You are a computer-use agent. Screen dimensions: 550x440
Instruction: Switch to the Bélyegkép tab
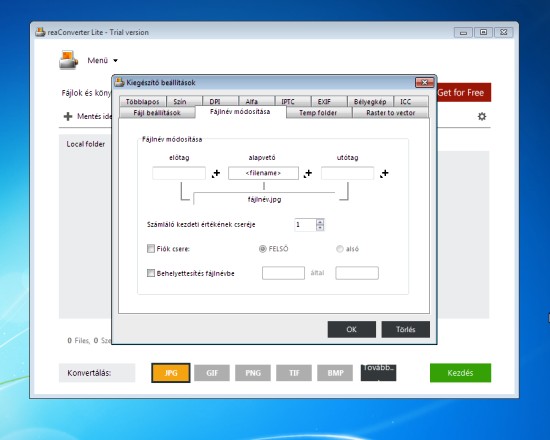tap(370, 101)
